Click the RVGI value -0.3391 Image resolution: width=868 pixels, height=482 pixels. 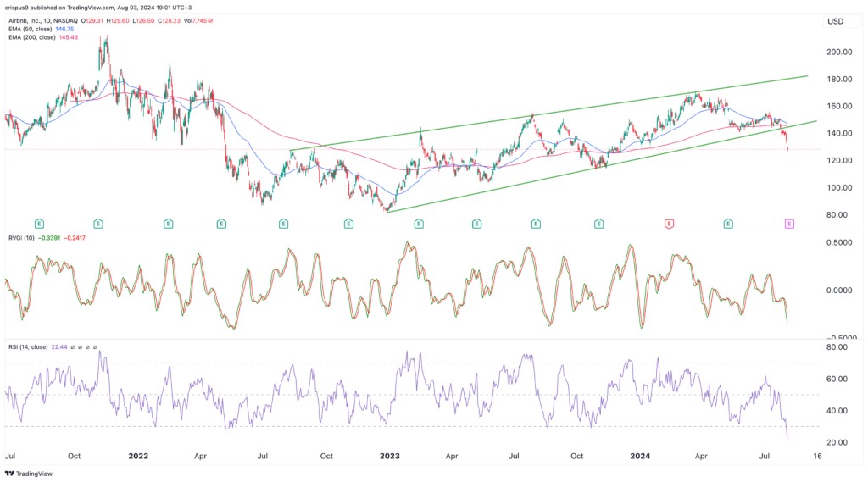click(50, 238)
